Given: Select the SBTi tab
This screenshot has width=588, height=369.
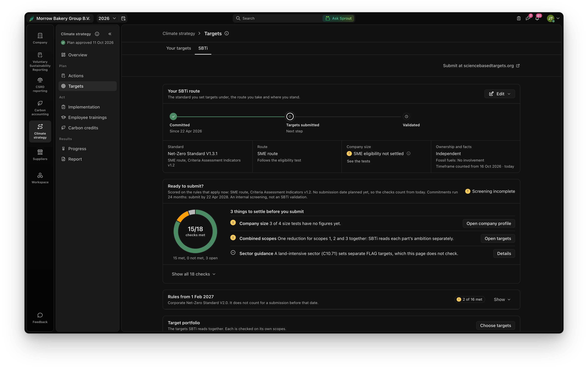Looking at the screenshot, I should pyautogui.click(x=203, y=48).
